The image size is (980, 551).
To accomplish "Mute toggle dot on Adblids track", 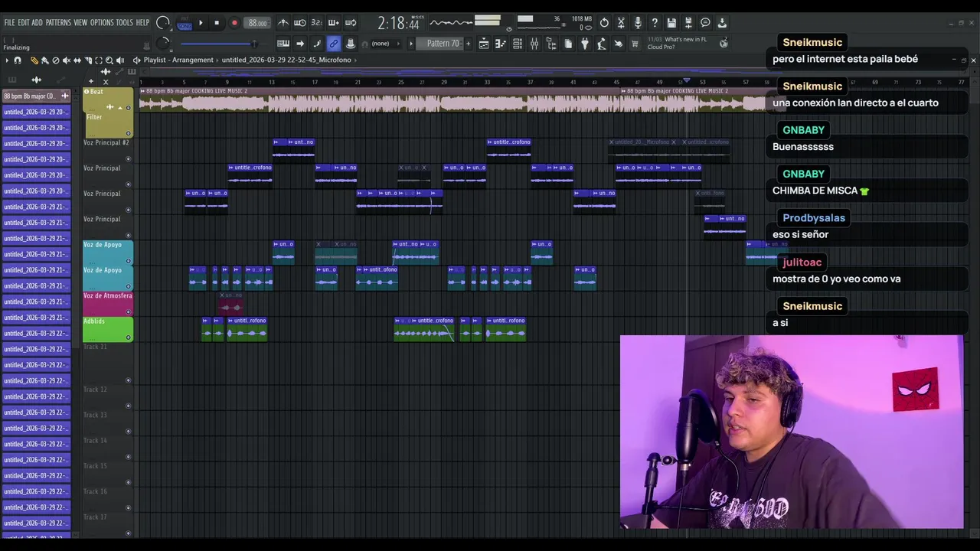I will click(x=128, y=337).
